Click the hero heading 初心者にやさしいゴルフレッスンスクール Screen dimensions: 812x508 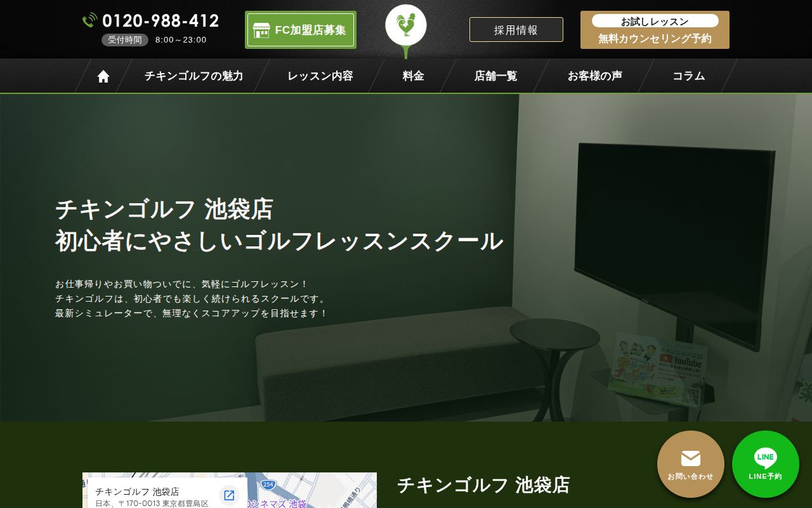pyautogui.click(x=279, y=242)
